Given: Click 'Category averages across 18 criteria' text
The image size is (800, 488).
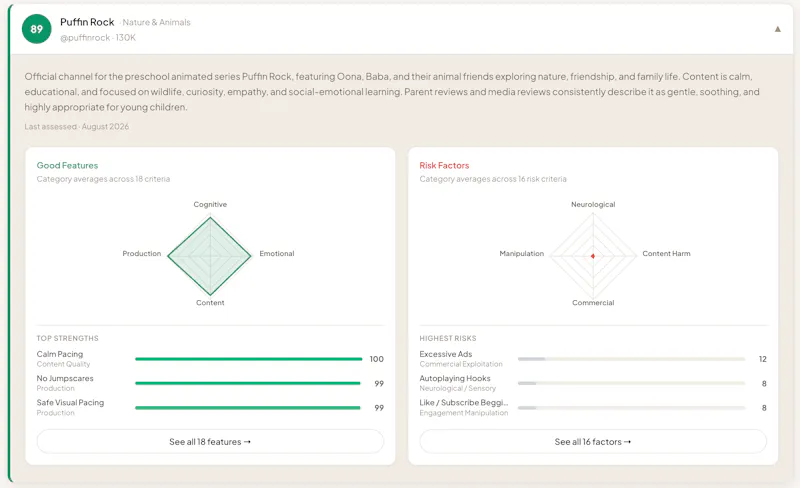Looking at the screenshot, I should pyautogui.click(x=103, y=179).
